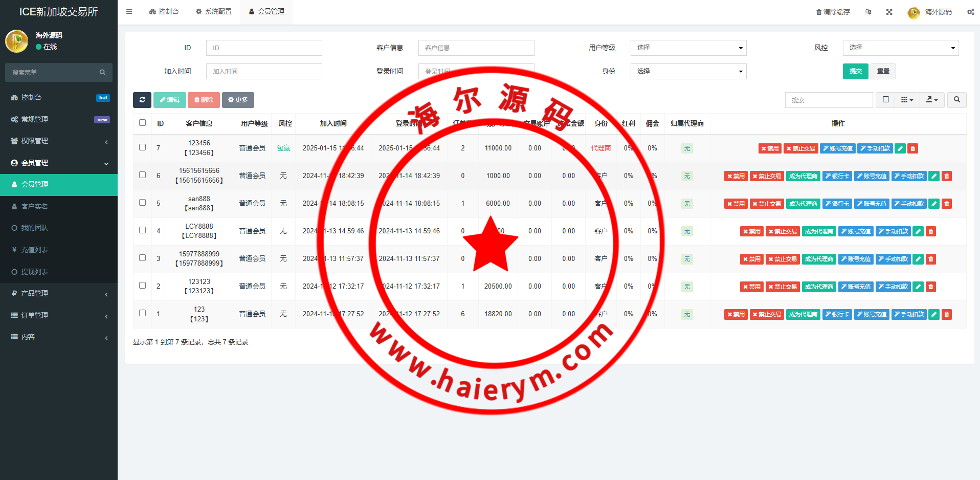Image resolution: width=980 pixels, height=480 pixels.
Task: Open the 风控 select dropdown
Action: pyautogui.click(x=900, y=48)
